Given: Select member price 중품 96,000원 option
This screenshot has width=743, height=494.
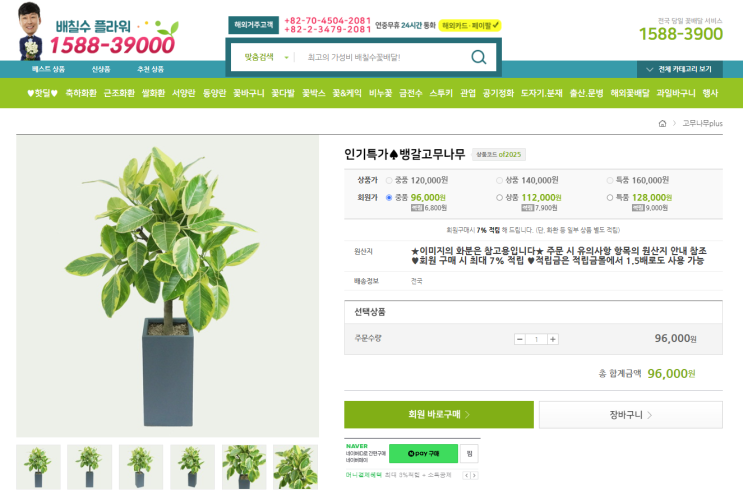Looking at the screenshot, I should click(x=389, y=198).
